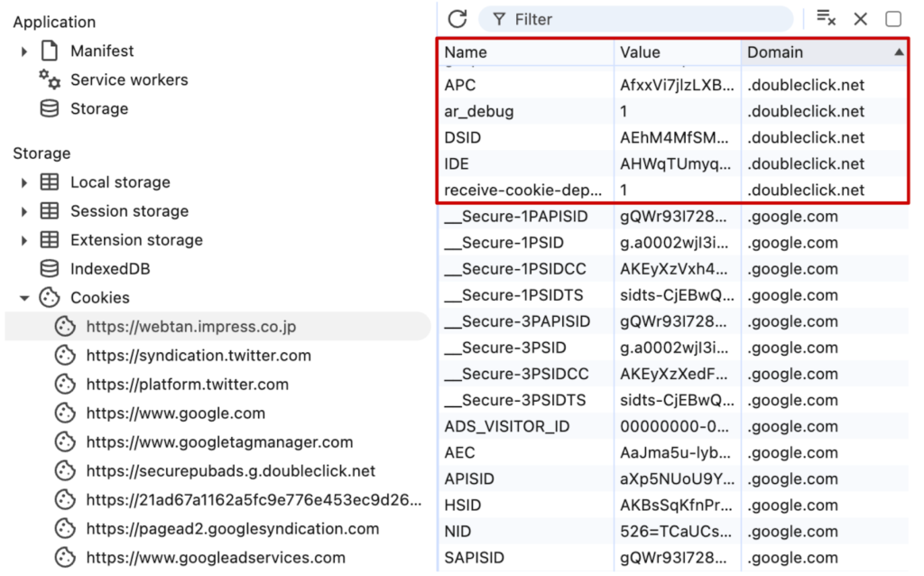The width and height of the screenshot is (924, 576).
Task: Click the Manifest file icon
Action: (x=50, y=51)
